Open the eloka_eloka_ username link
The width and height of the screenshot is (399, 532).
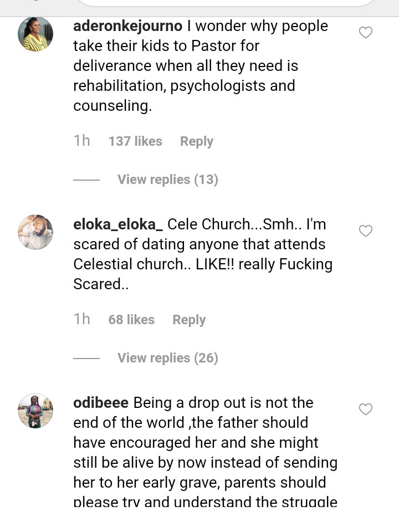coord(118,224)
